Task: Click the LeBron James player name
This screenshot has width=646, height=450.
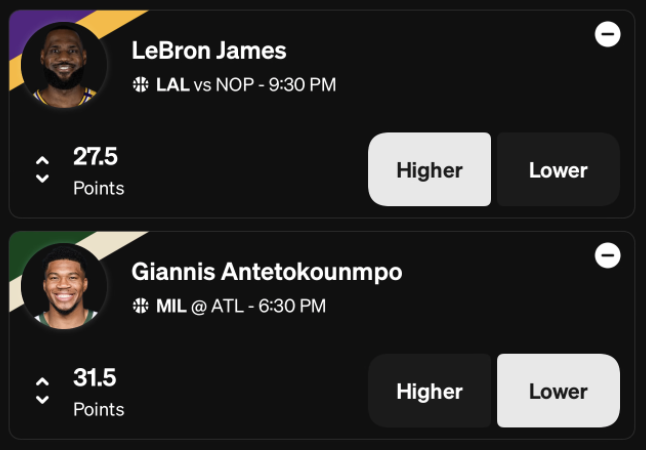Action: pyautogui.click(x=209, y=51)
